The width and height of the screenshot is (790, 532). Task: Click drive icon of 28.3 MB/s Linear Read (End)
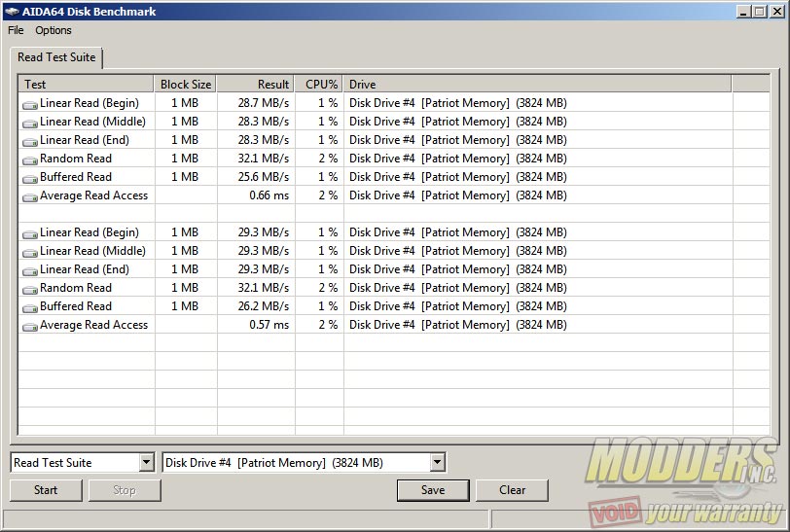[30, 142]
